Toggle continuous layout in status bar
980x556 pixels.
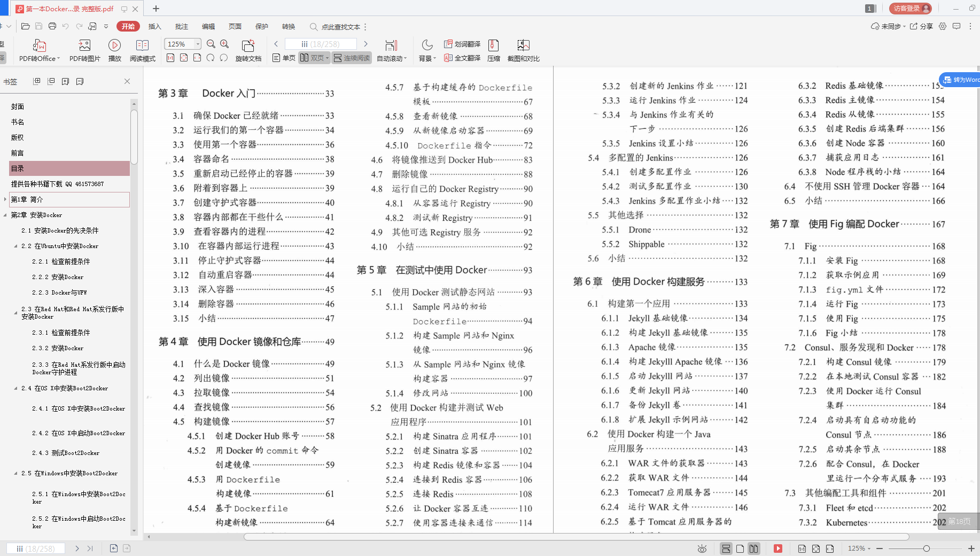(726, 549)
